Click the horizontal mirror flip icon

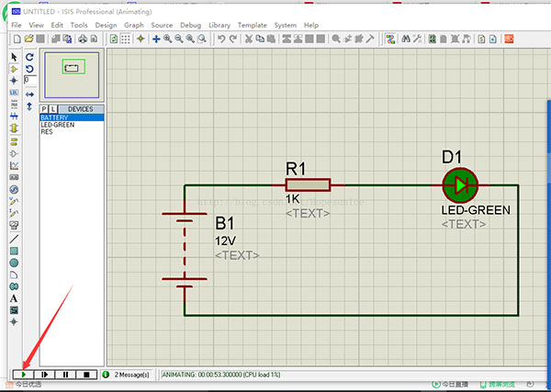point(30,95)
